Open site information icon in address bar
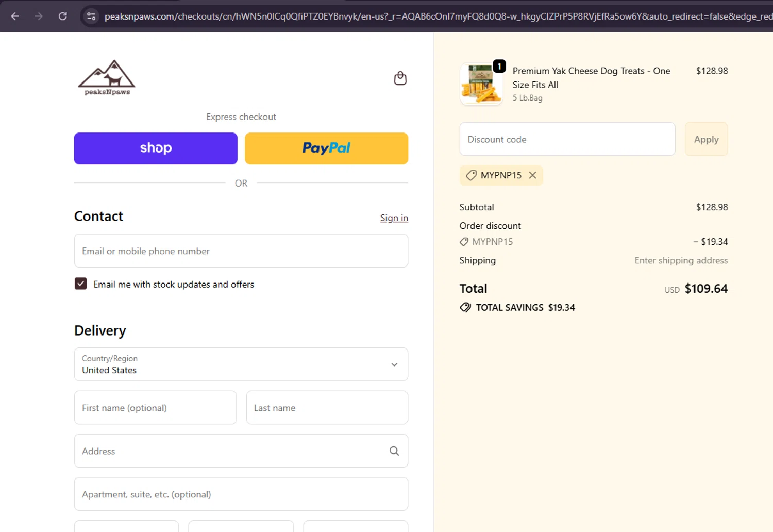 (91, 16)
